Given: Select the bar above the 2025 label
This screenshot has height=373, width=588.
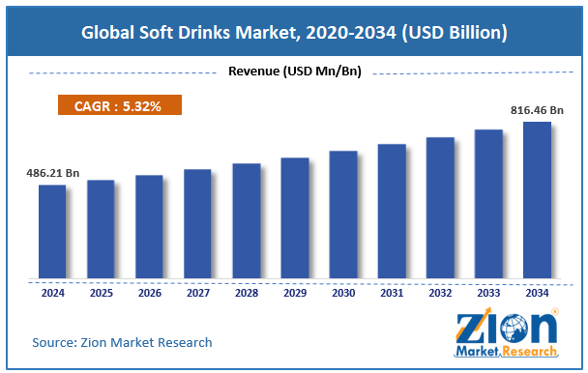Looking at the screenshot, I should (x=101, y=229).
